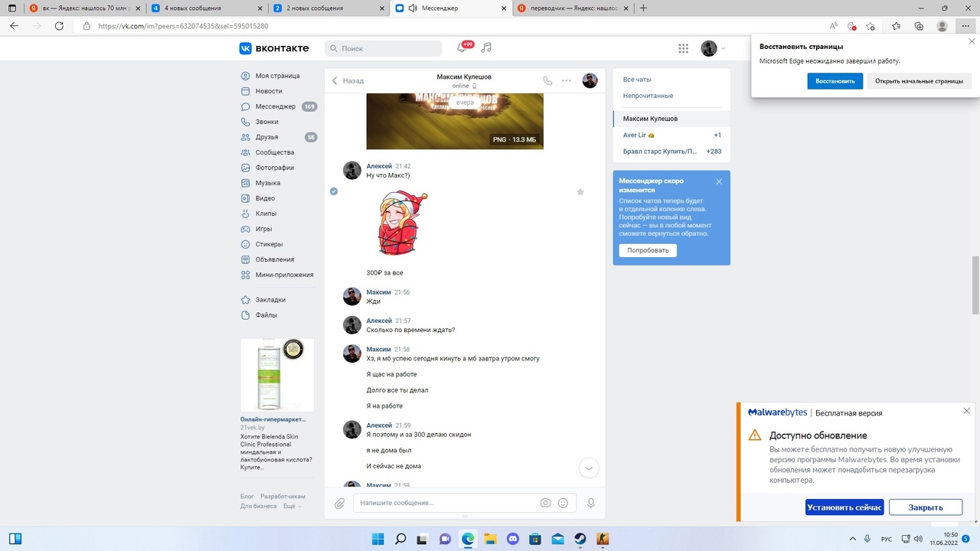This screenshot has width=980, height=551.
Task: Click the page vertical scrollbar thumb
Action: (x=975, y=285)
